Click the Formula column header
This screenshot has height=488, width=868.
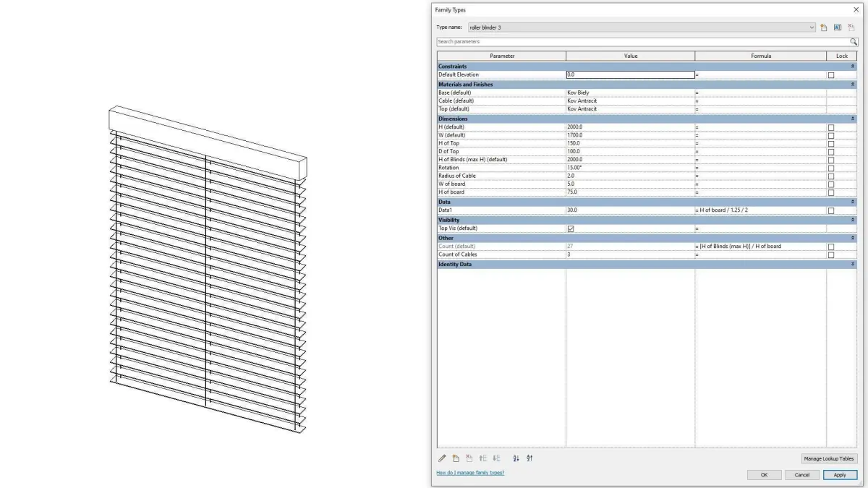pyautogui.click(x=761, y=56)
